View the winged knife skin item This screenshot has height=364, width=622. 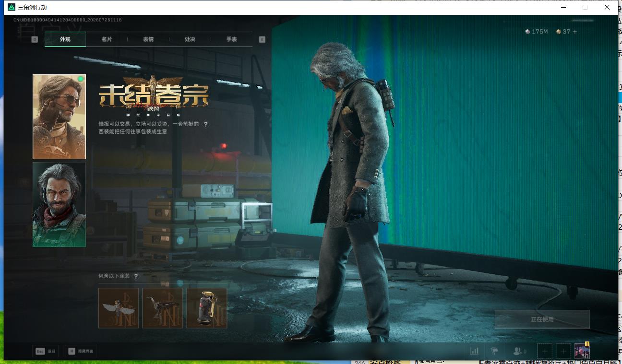pyautogui.click(x=119, y=308)
